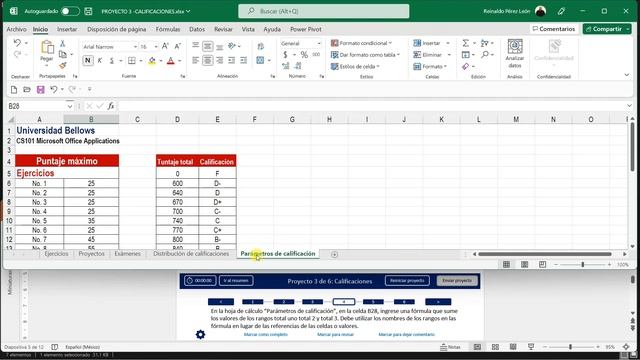Click the Open folder icon in quick toolbar
The image size is (640, 360).
coord(27,89)
